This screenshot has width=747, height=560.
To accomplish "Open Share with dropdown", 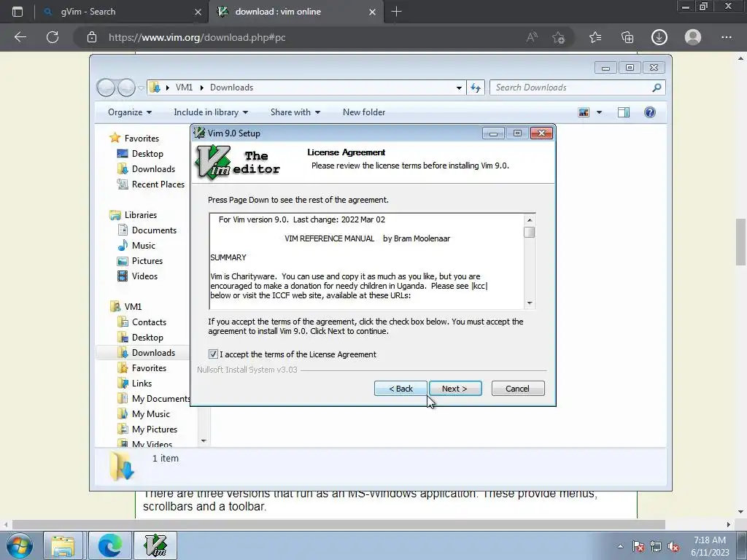I will coord(295,112).
